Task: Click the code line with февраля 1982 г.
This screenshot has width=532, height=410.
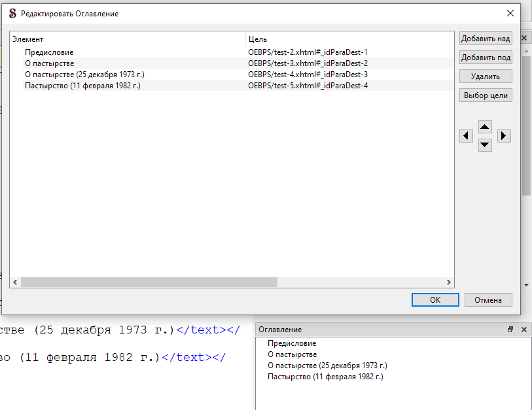Action: click(113, 358)
